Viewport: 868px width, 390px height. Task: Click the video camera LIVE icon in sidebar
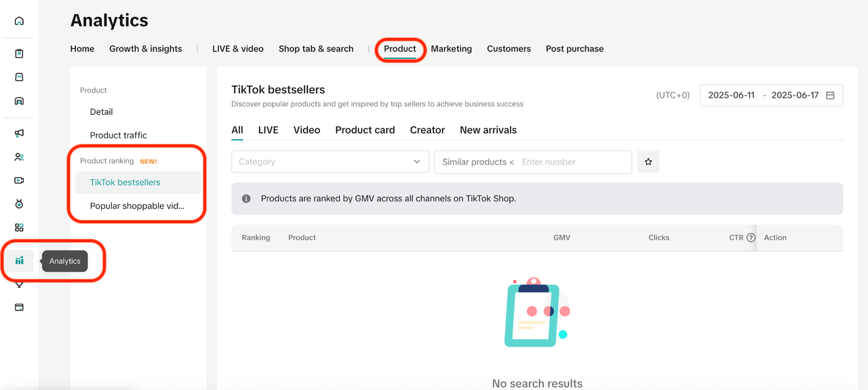(x=19, y=180)
